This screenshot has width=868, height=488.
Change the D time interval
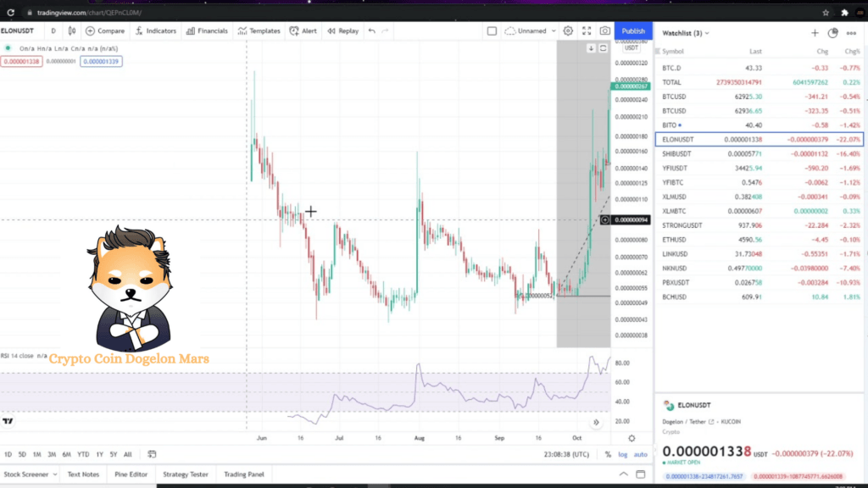(x=53, y=31)
